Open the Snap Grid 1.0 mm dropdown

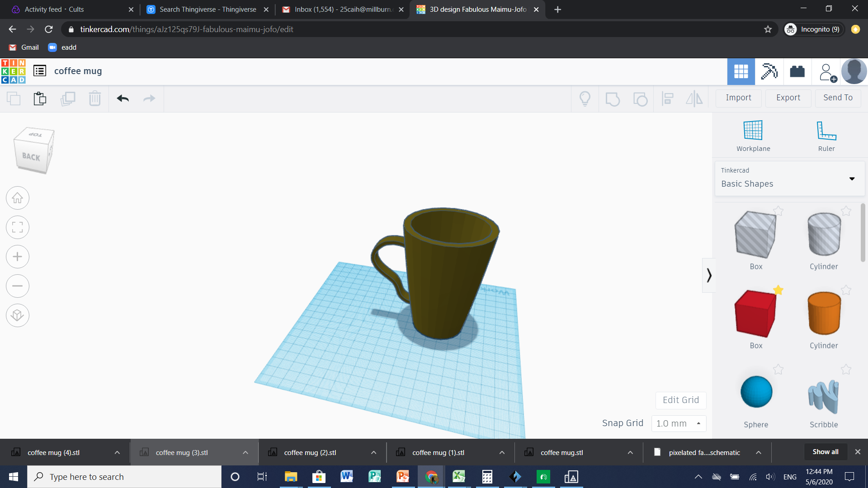(679, 423)
